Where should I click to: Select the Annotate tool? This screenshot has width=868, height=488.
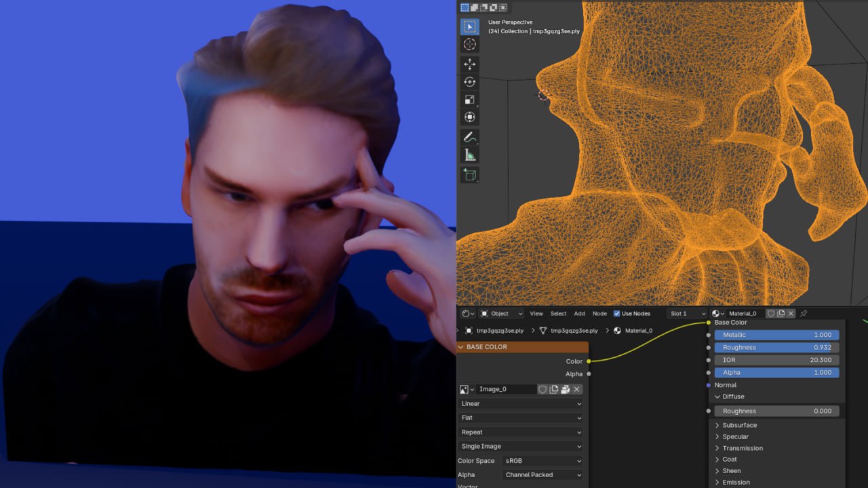tap(469, 138)
